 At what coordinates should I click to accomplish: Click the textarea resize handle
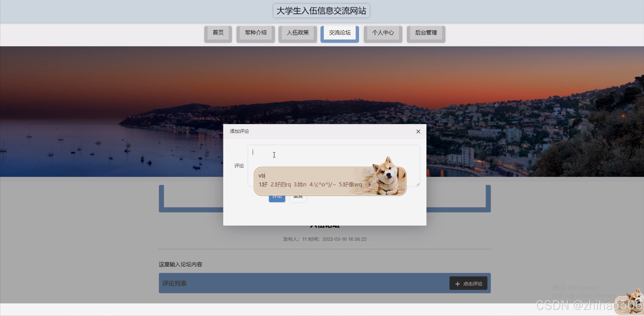(418, 184)
